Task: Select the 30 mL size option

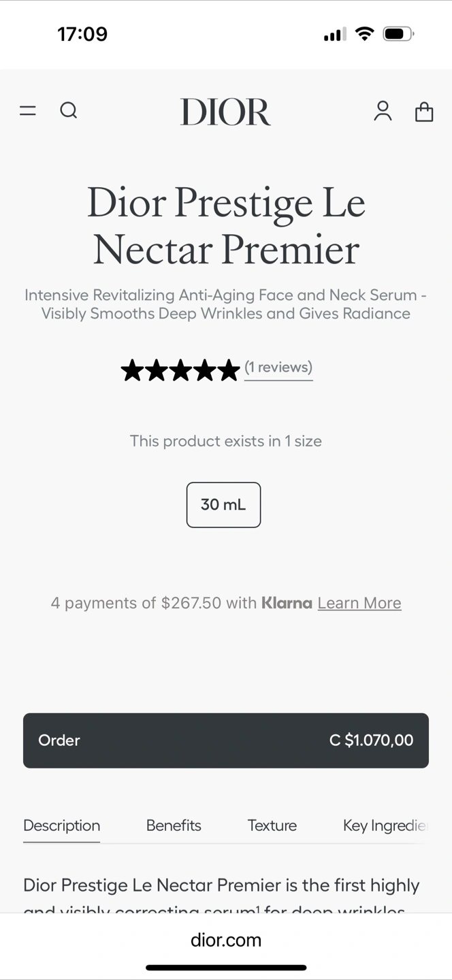Action: tap(223, 505)
